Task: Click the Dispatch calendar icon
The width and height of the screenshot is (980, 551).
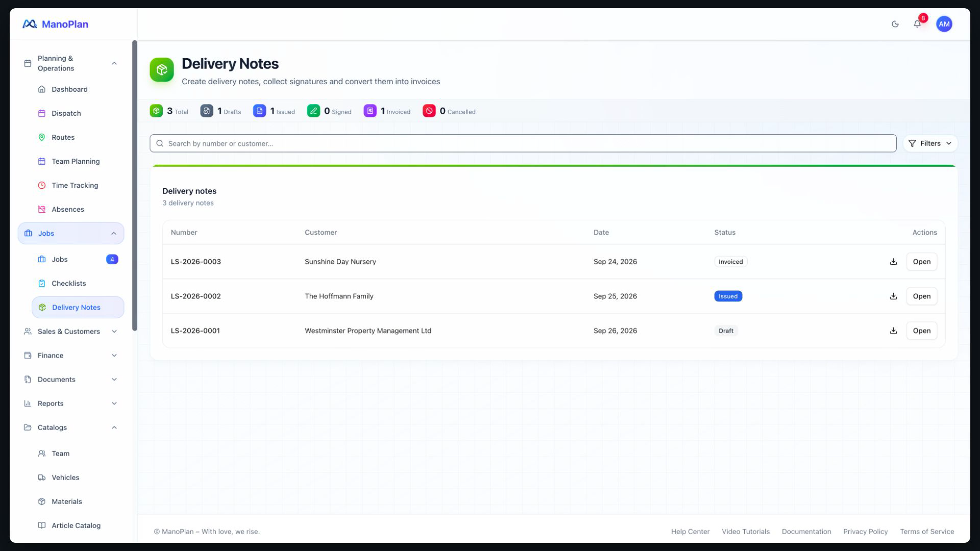Action: click(42, 113)
